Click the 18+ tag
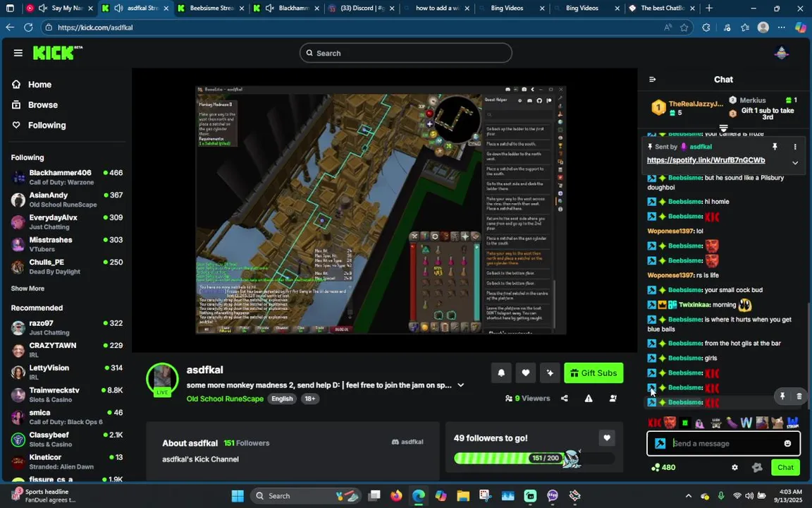812x508 pixels. click(x=309, y=399)
